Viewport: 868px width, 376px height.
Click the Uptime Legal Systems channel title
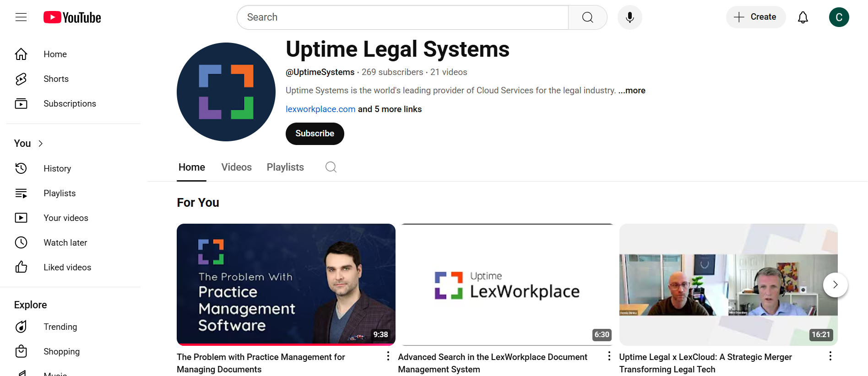point(397,49)
